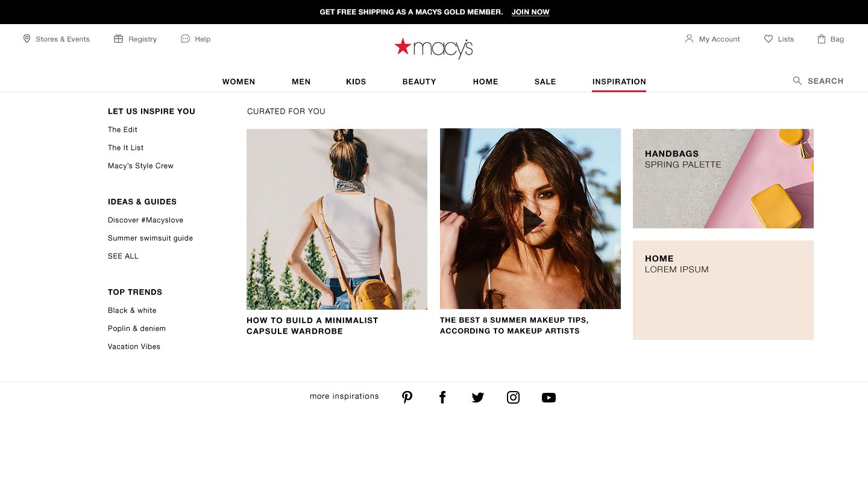Open Discover #Macyslove link
This screenshot has height=482, width=868.
[145, 220]
